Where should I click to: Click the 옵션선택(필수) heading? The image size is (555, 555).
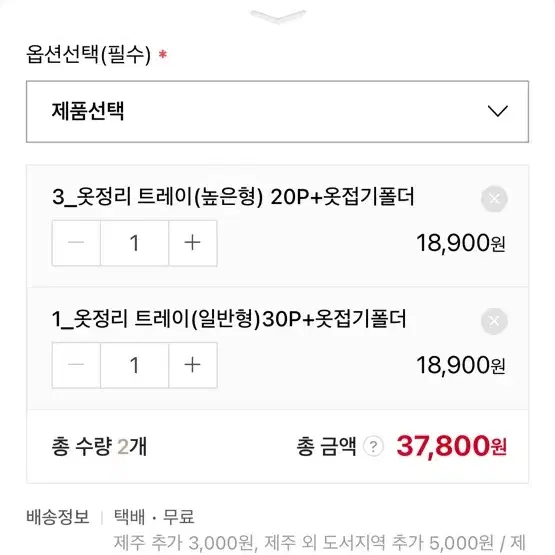88,55
